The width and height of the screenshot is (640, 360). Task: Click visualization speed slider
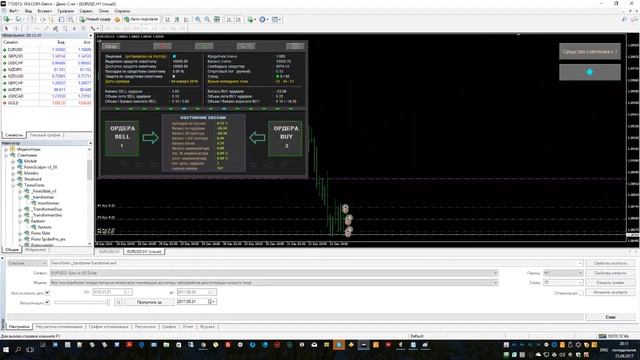82,302
